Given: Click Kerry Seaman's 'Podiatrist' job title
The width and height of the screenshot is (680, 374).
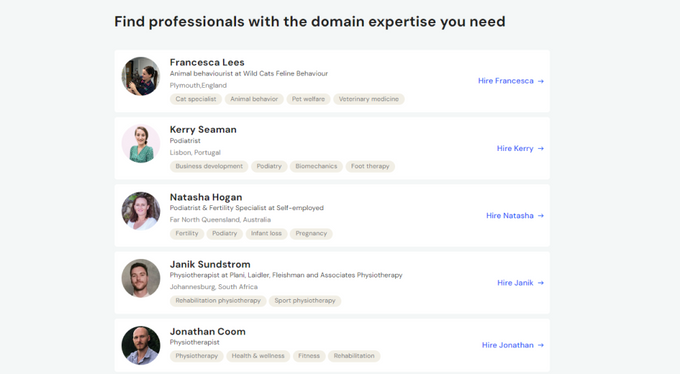Looking at the screenshot, I should pos(185,141).
